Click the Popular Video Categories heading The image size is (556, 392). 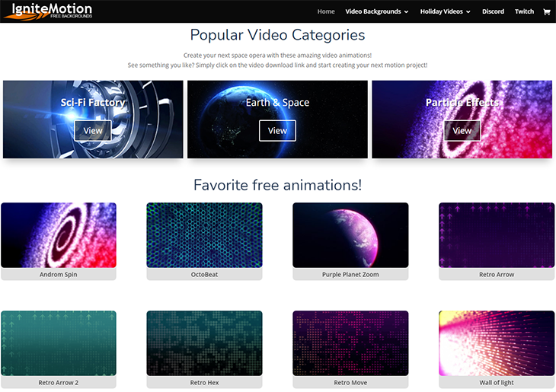click(278, 35)
